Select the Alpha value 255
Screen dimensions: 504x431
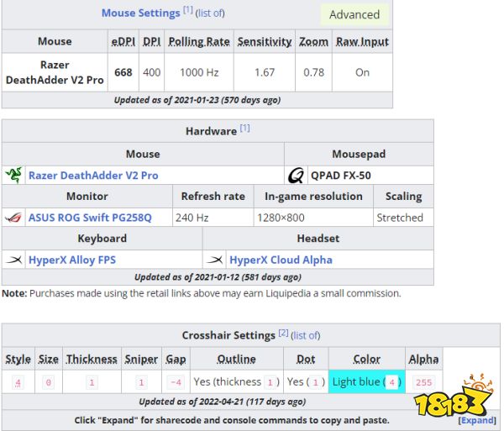(423, 382)
